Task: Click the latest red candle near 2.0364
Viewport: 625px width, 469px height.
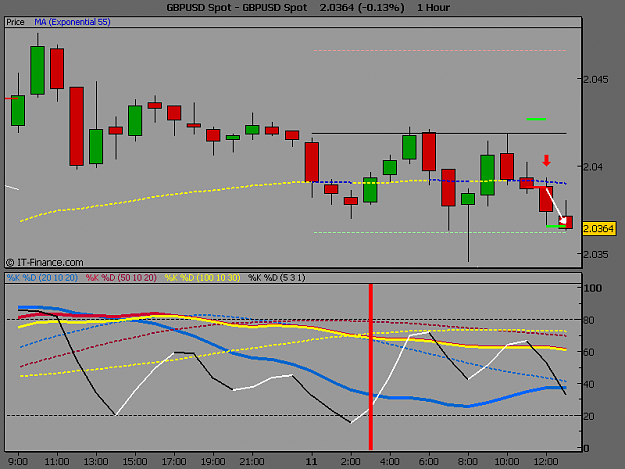Action: pos(566,222)
